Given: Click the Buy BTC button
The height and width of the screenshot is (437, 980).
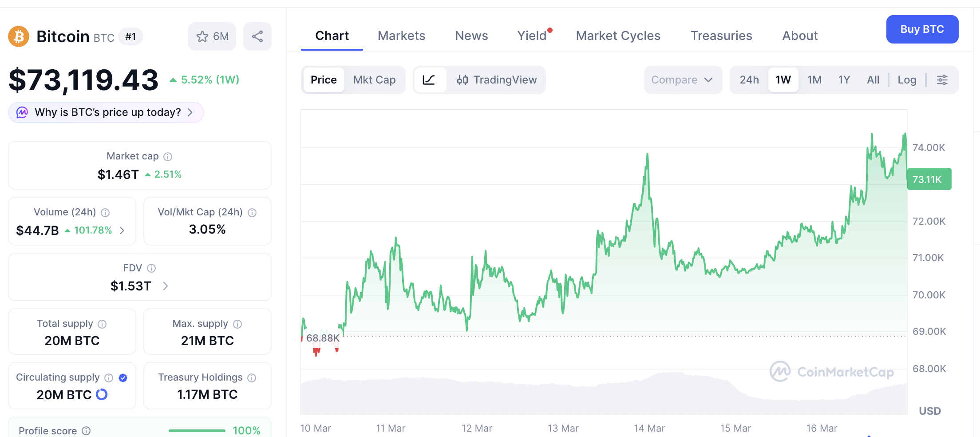Looking at the screenshot, I should tap(922, 29).
